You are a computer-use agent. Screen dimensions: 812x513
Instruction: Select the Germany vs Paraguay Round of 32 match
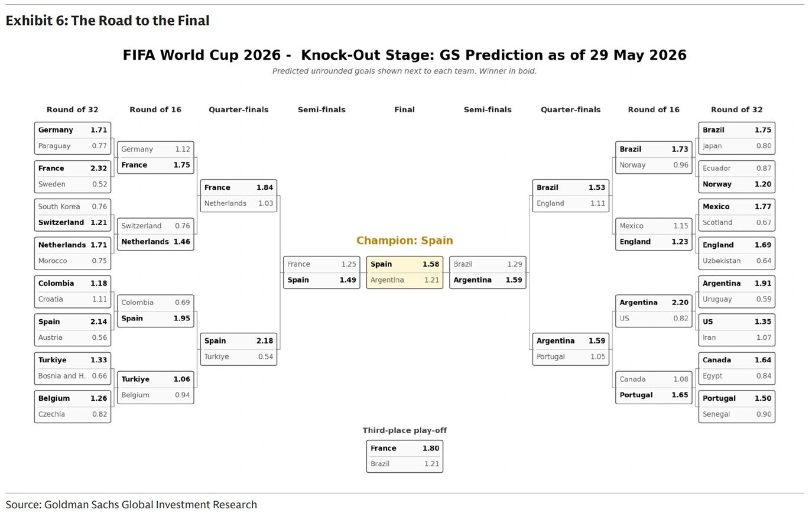tap(73, 138)
